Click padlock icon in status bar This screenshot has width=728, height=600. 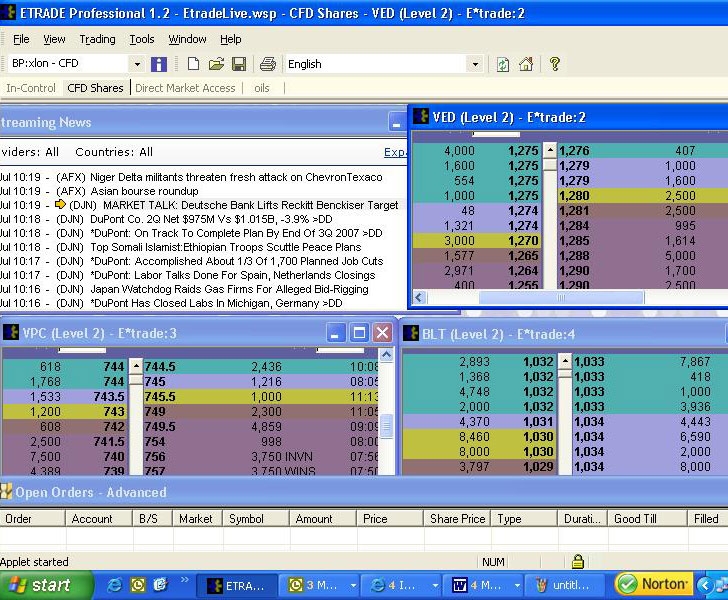[x=578, y=561]
